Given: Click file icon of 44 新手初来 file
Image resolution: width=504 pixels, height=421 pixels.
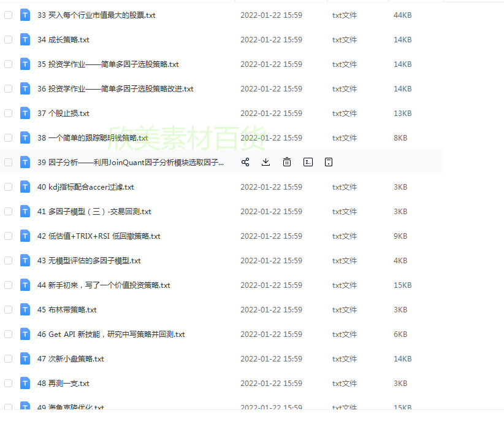Looking at the screenshot, I should [x=25, y=285].
